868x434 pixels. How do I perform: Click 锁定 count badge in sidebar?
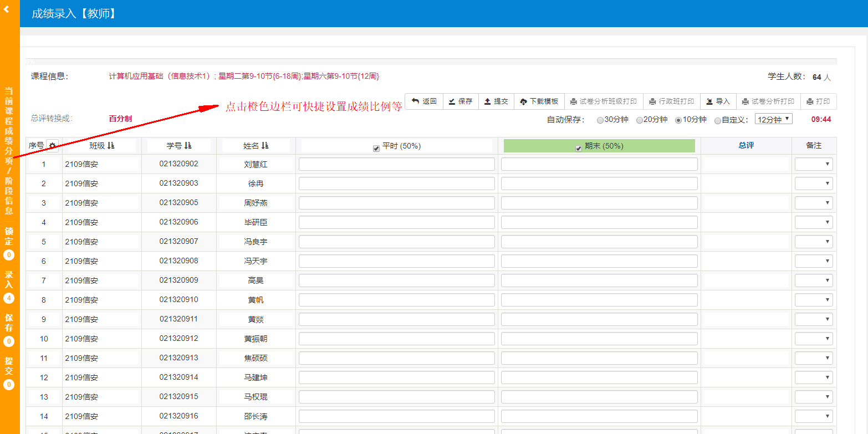click(x=9, y=255)
